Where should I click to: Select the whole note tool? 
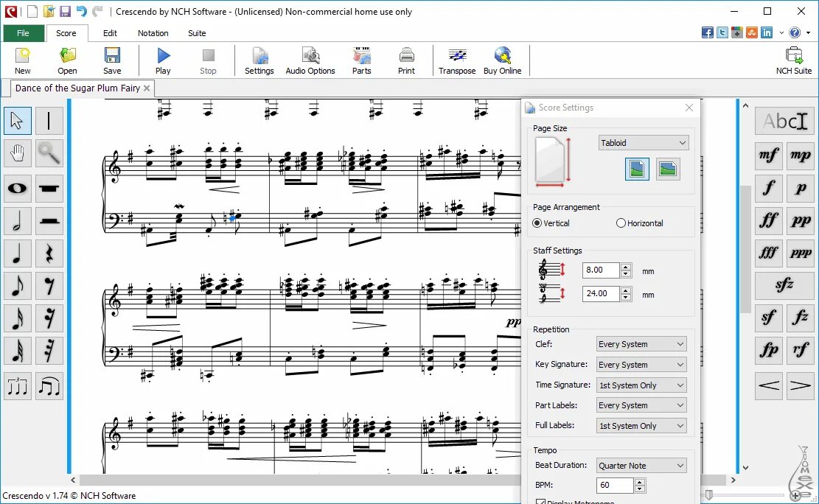click(x=17, y=189)
